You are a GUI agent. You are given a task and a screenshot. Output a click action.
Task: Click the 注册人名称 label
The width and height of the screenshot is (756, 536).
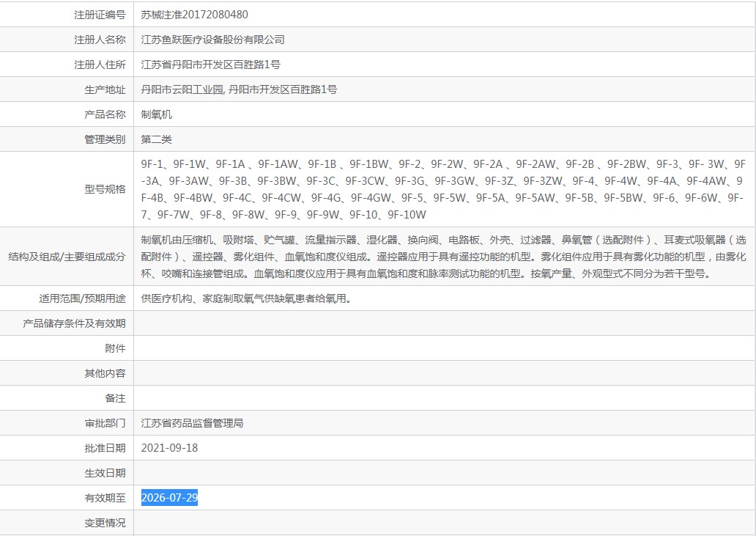pyautogui.click(x=100, y=40)
